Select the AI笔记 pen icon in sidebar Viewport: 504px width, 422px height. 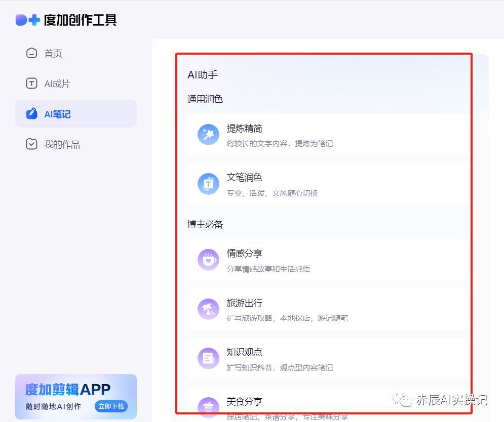(31, 114)
